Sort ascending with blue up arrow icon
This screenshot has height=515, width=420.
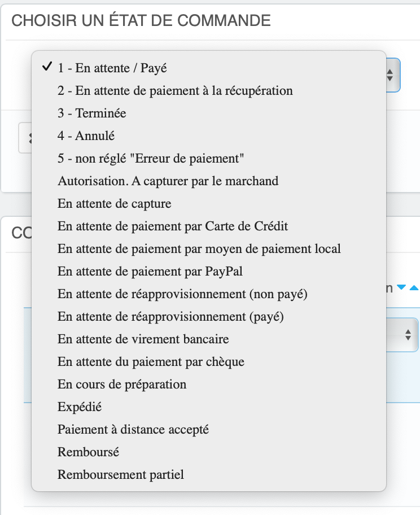(414, 288)
